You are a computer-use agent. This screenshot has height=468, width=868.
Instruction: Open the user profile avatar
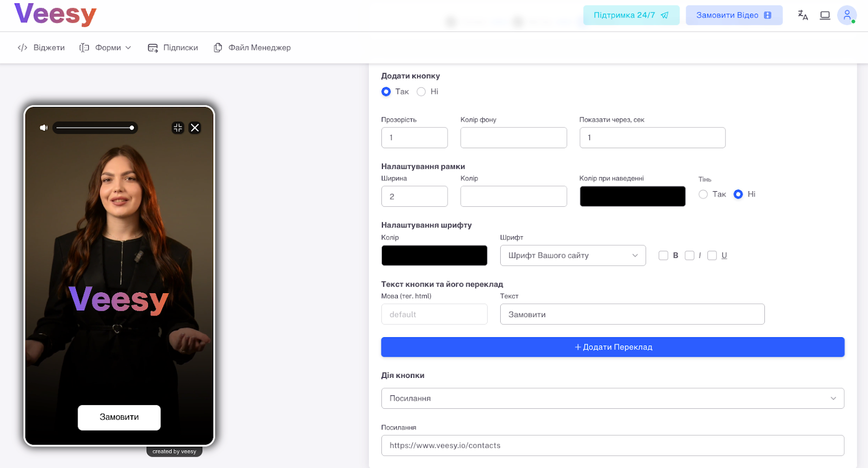(847, 15)
